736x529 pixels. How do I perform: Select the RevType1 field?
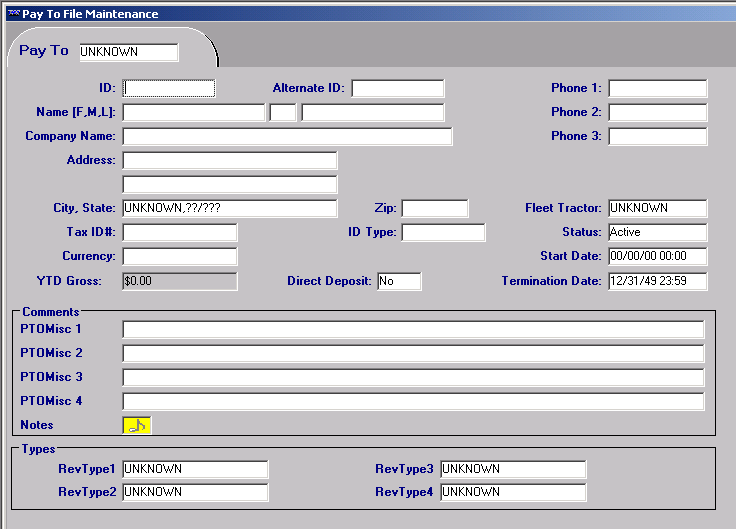pos(195,469)
